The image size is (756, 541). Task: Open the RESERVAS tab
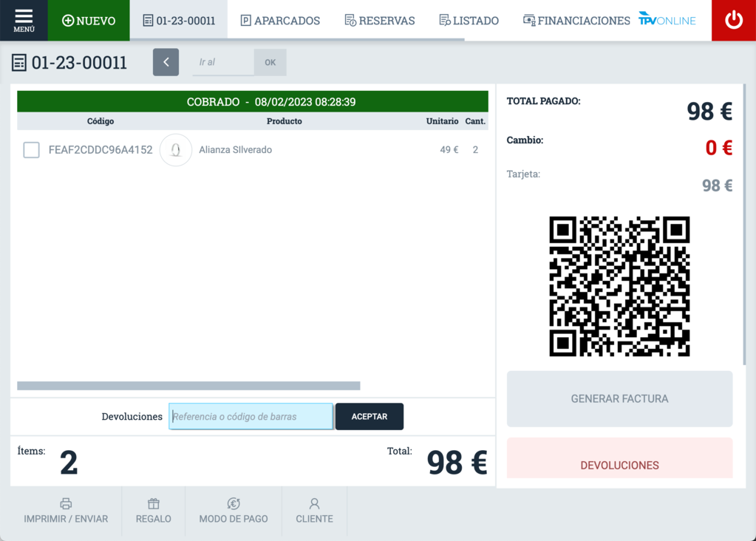[379, 20]
